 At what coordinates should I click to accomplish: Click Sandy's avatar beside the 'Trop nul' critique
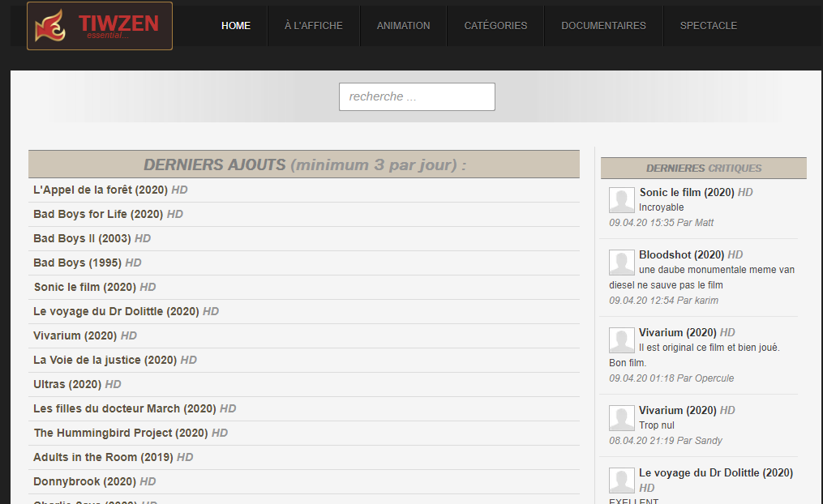tap(621, 418)
